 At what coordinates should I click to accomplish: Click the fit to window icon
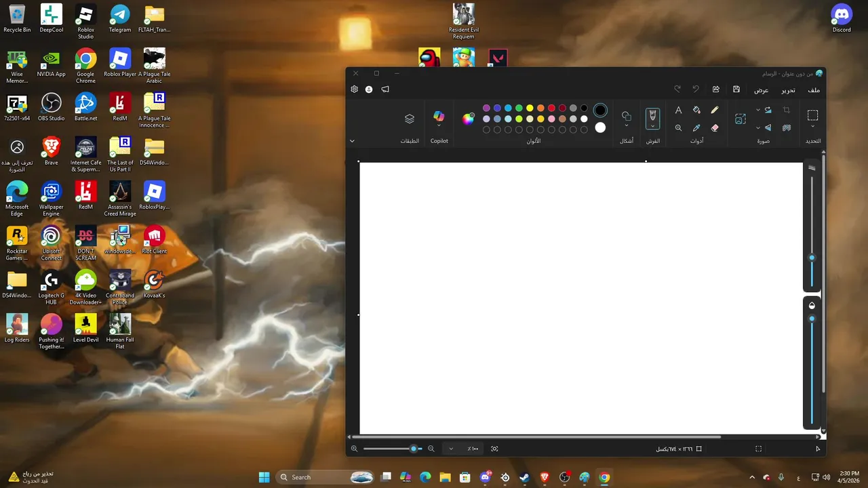pos(494,449)
